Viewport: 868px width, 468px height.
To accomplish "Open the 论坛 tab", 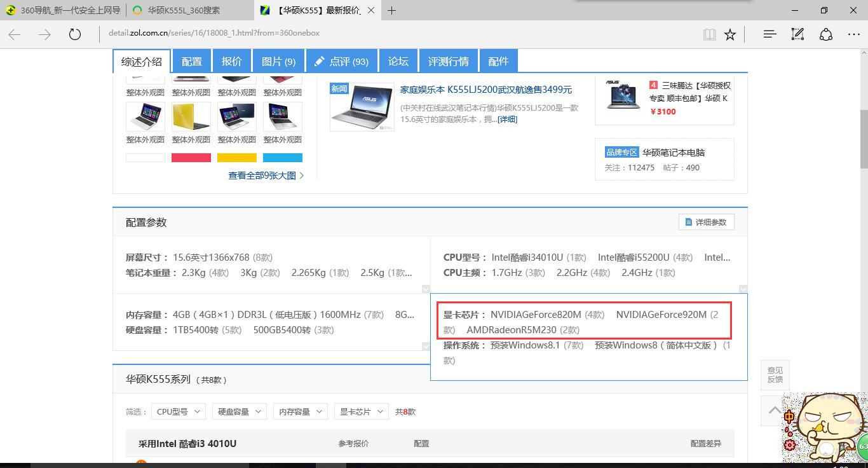I will 398,62.
